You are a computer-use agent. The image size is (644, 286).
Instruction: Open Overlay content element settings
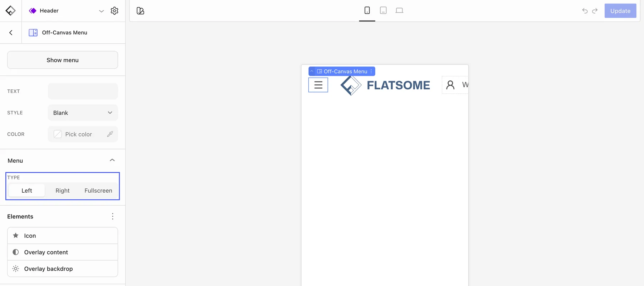(63, 252)
